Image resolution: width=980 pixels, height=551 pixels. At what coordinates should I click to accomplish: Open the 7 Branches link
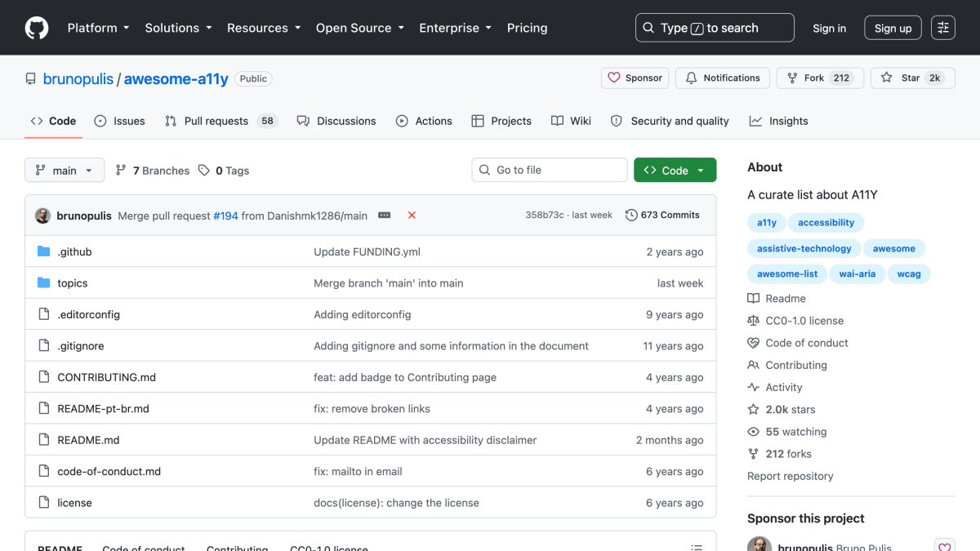coord(153,171)
